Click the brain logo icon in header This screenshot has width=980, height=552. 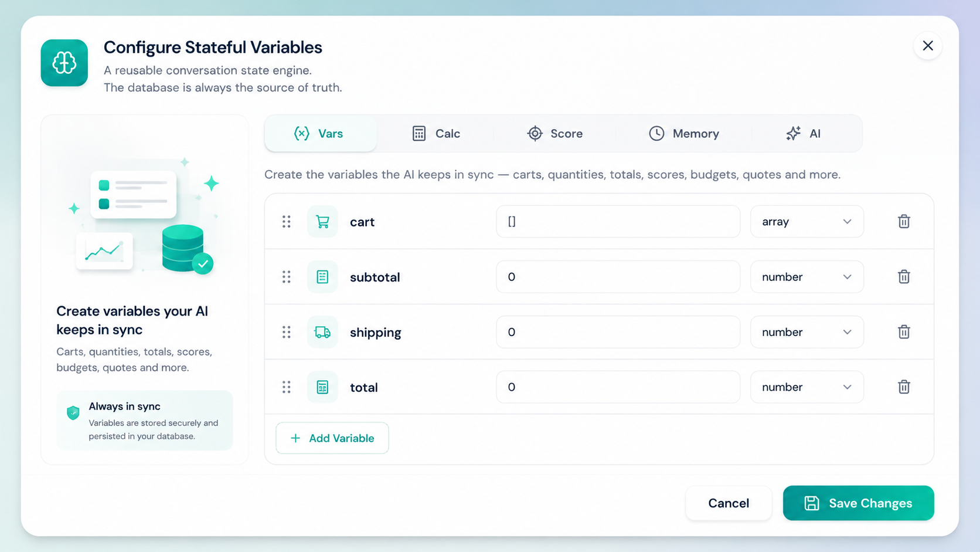[x=64, y=63]
